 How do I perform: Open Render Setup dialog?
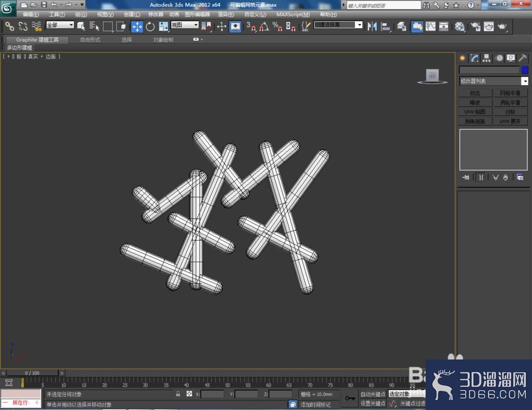(x=475, y=26)
